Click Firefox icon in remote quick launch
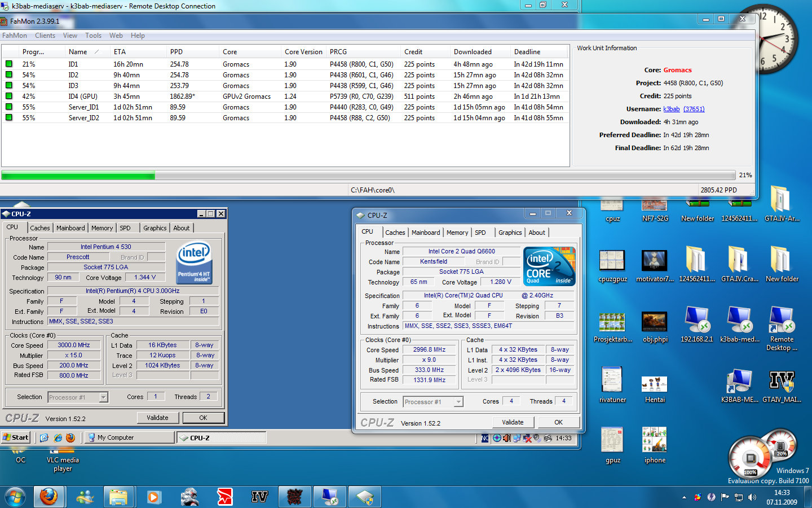Viewport: 812px width, 508px height. (70, 437)
